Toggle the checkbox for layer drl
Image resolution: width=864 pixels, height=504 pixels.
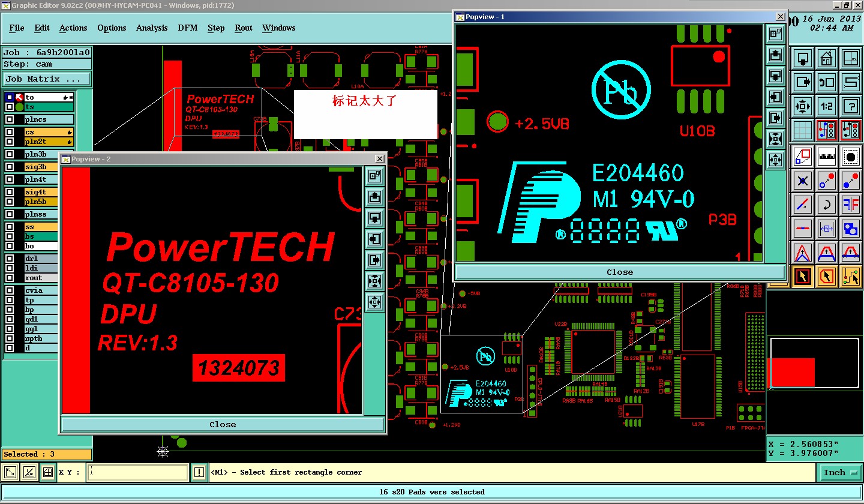tap(10, 259)
